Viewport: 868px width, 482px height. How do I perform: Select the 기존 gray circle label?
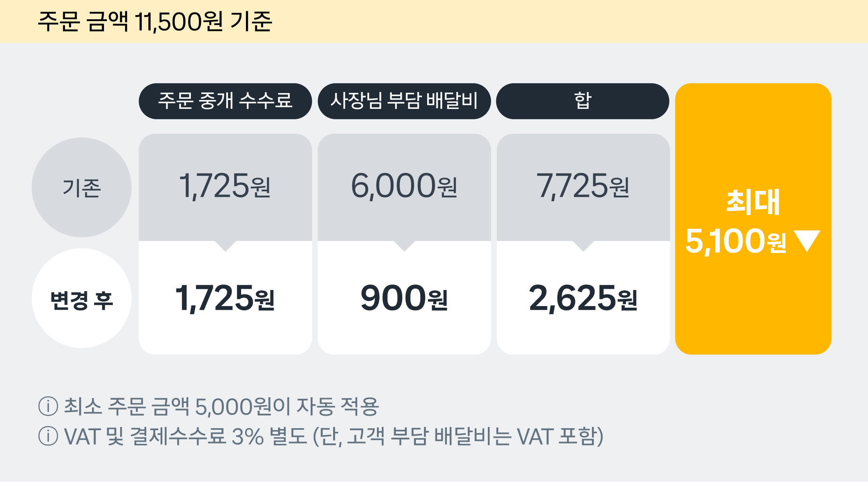(x=82, y=187)
